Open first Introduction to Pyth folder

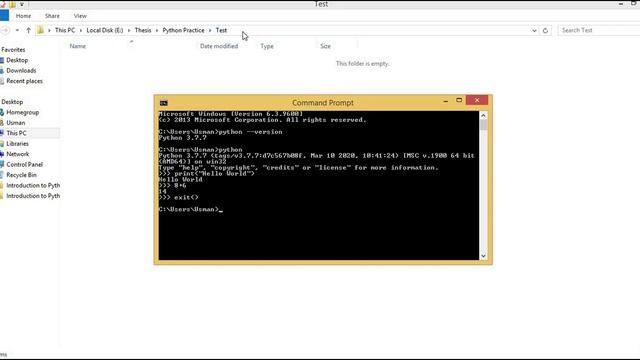[33, 185]
